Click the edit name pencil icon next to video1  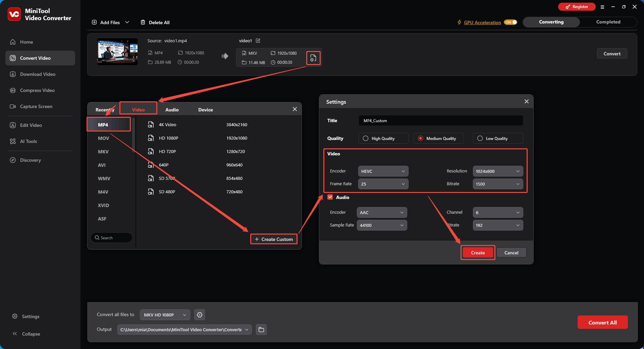258,41
